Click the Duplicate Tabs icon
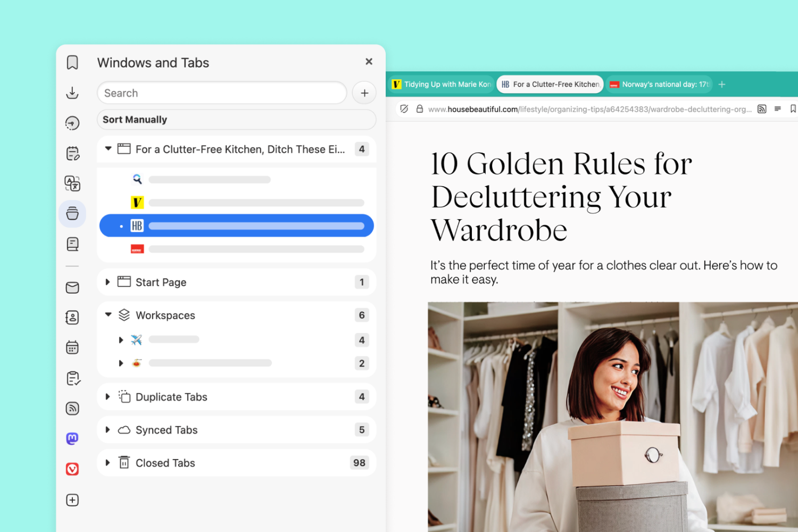The width and height of the screenshot is (798, 532). coord(124,396)
